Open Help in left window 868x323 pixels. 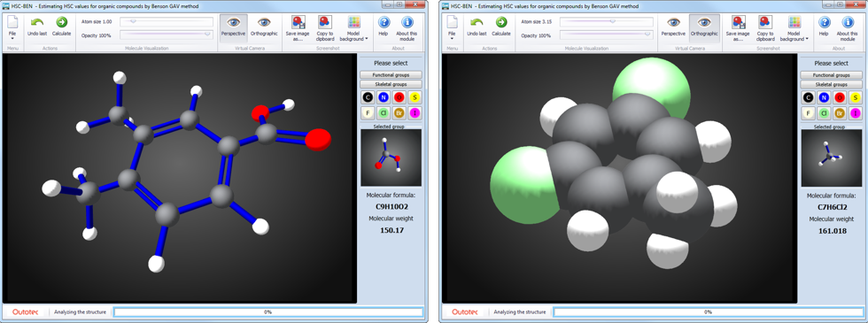[x=384, y=27]
